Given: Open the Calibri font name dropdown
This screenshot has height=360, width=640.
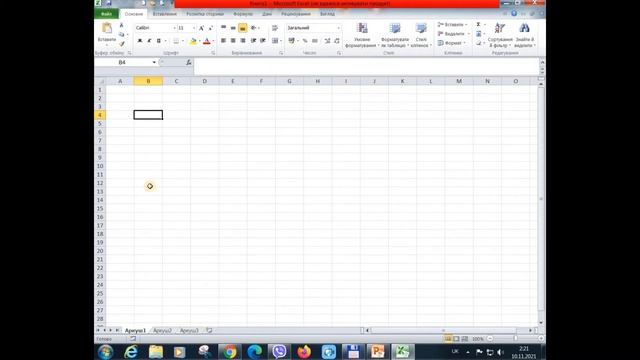Looking at the screenshot, I should (x=175, y=28).
